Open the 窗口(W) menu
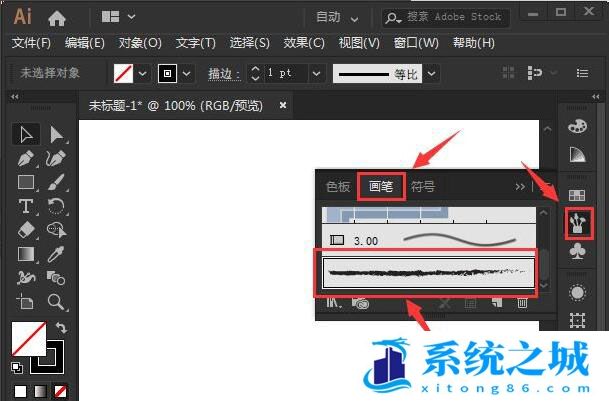The height and width of the screenshot is (401, 609). [416, 43]
